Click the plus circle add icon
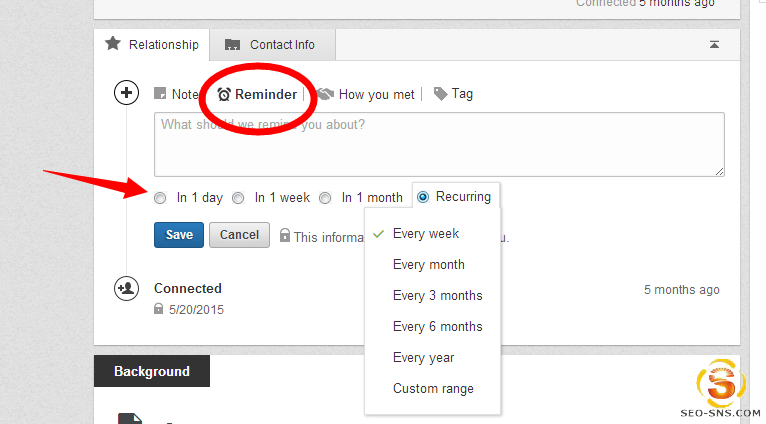The width and height of the screenshot is (766, 424). coord(127,94)
